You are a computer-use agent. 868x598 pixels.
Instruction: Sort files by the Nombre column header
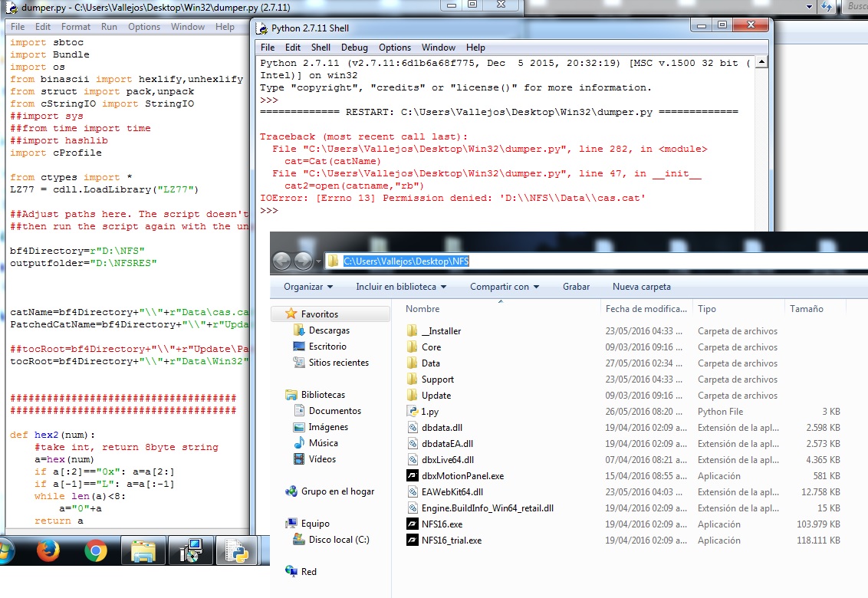(x=423, y=309)
